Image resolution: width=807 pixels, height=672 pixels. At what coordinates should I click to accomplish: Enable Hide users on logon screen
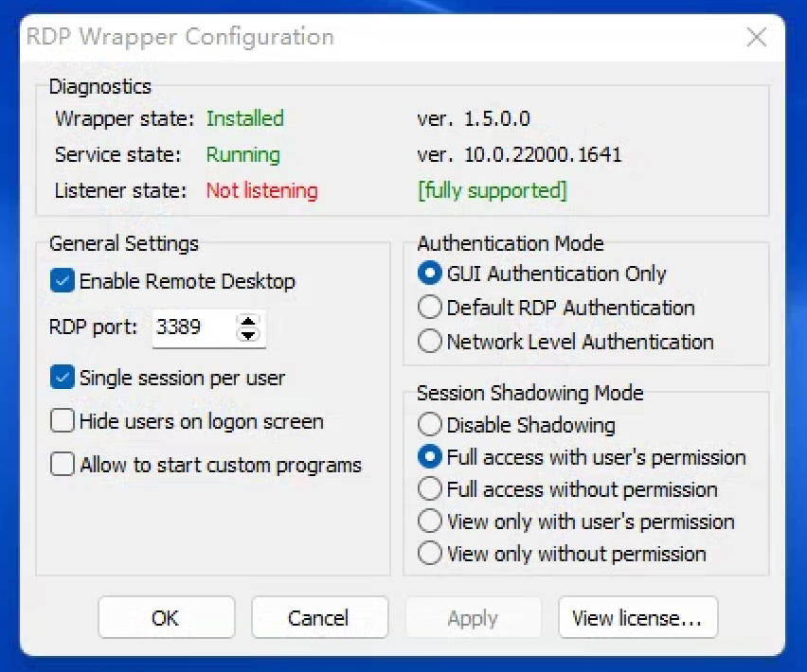tap(62, 420)
